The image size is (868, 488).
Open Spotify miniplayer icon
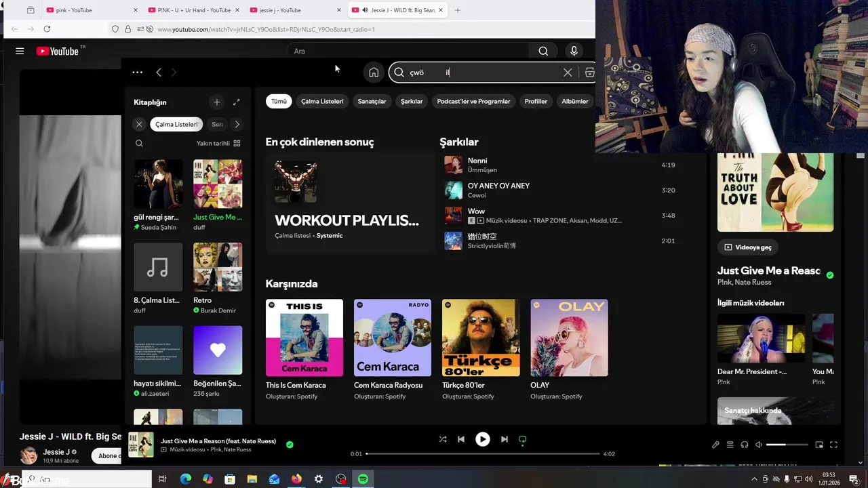[819, 445]
